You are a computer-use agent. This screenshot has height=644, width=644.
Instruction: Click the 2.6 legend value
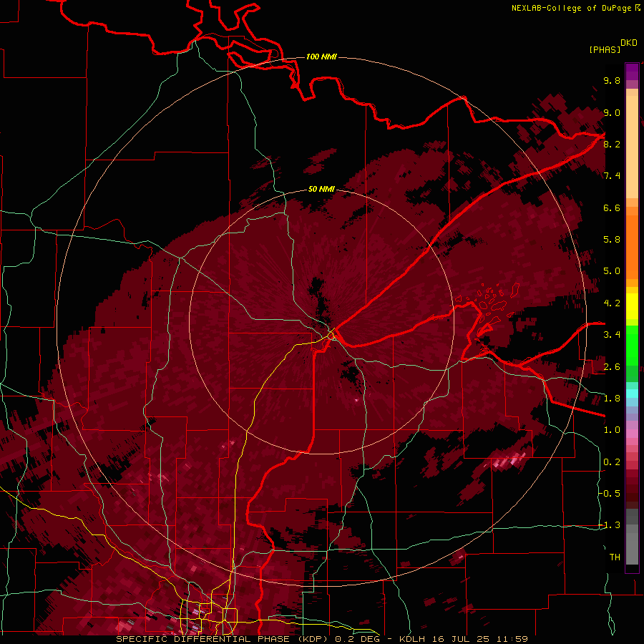(x=612, y=367)
